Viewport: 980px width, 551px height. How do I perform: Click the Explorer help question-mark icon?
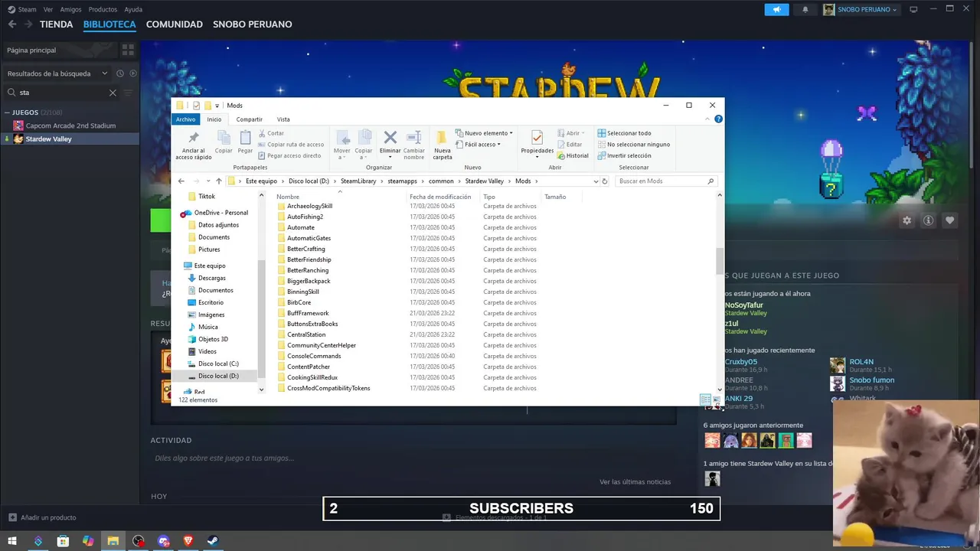pos(718,119)
